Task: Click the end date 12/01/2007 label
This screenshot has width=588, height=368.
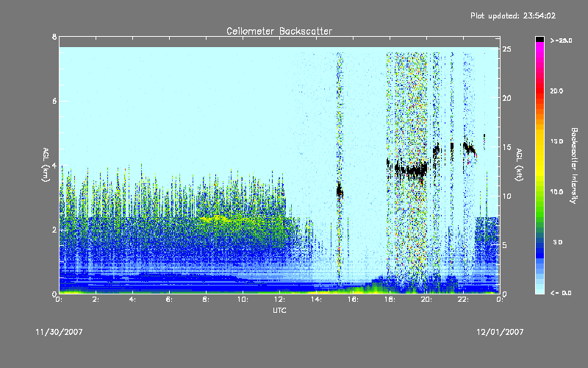Action: pos(500,332)
